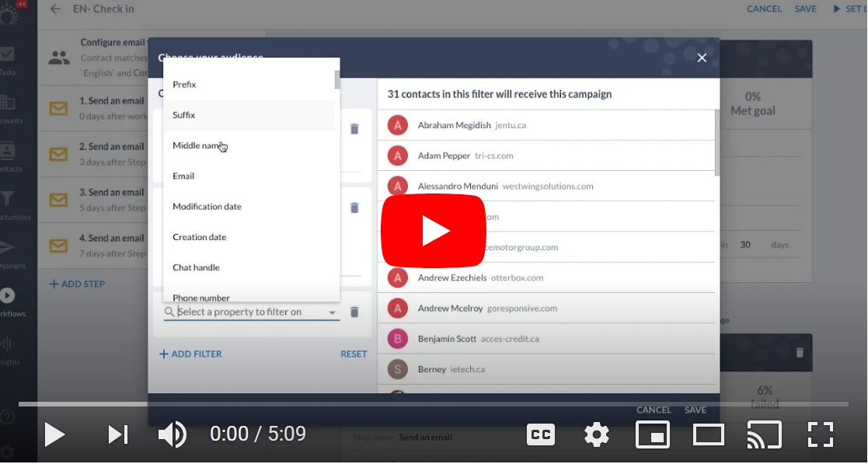
Task: Click the large red YouTube play button
Action: point(433,231)
